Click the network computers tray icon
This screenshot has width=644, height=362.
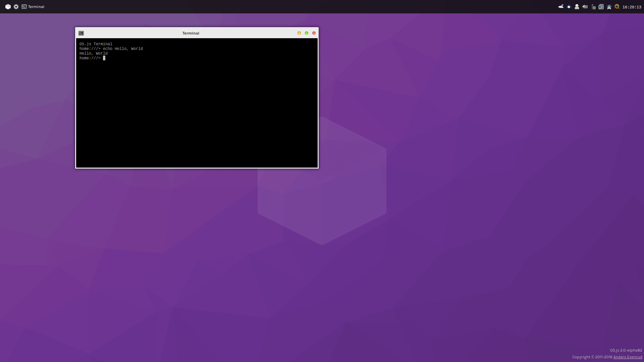click(601, 7)
